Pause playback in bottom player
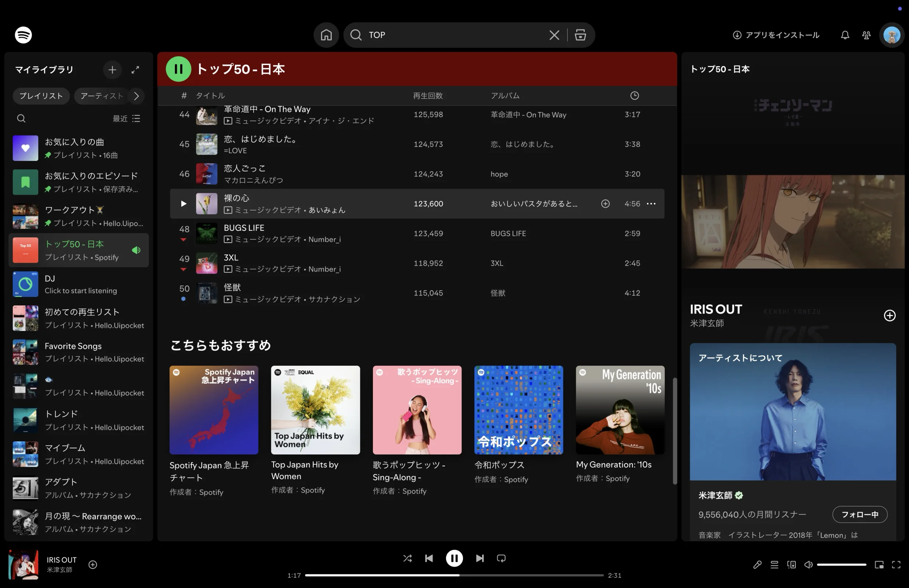Screen dimensions: 909x588 point(454,558)
